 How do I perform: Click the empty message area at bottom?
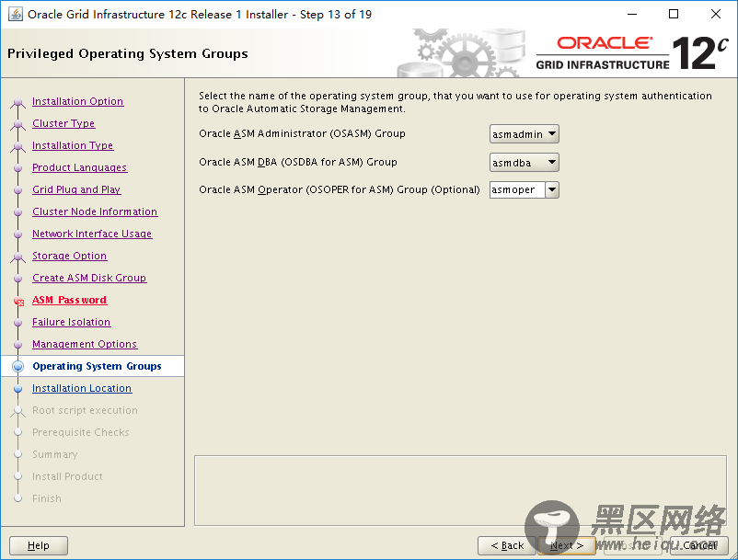(x=460, y=490)
